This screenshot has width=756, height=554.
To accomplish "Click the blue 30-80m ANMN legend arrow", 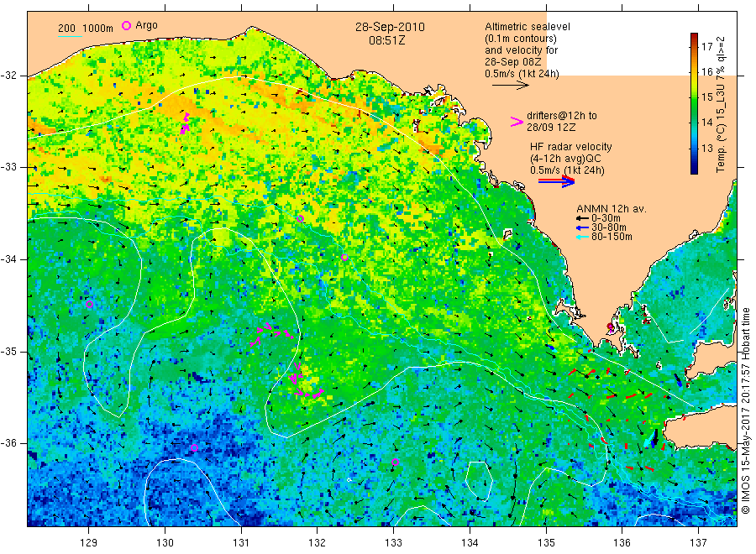I will pyautogui.click(x=583, y=227).
